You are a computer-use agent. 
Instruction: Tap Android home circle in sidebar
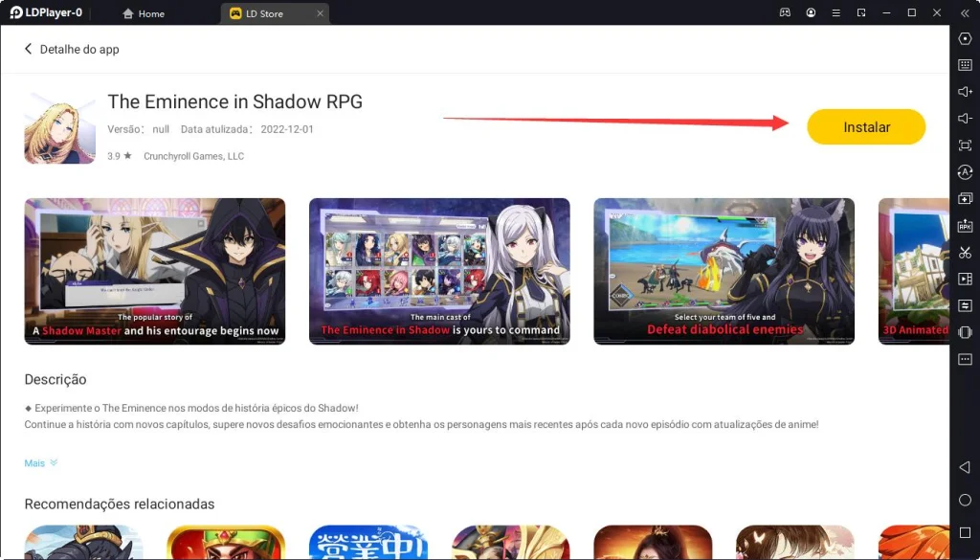(965, 500)
